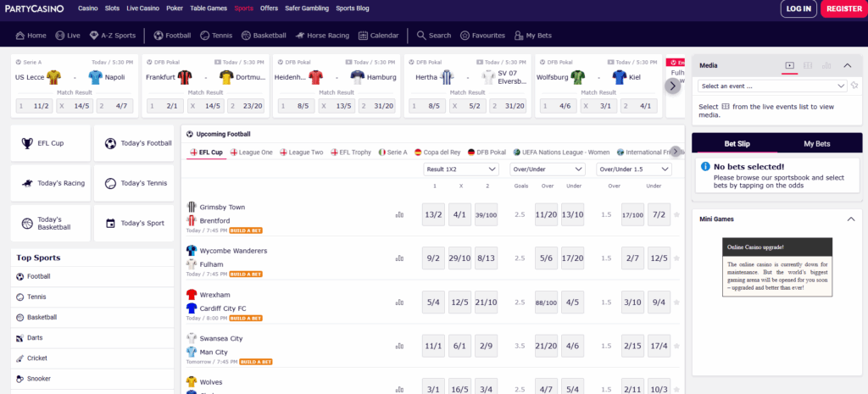Collapse the Media panel
Image resolution: width=868 pixels, height=394 pixels.
pyautogui.click(x=847, y=65)
